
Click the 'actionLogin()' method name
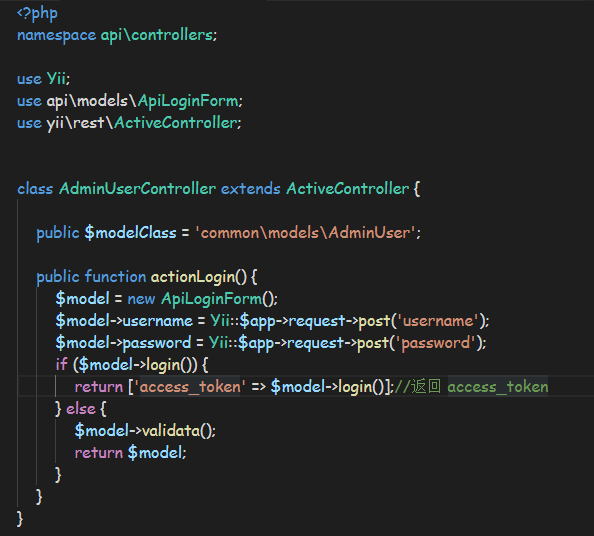[199, 277]
